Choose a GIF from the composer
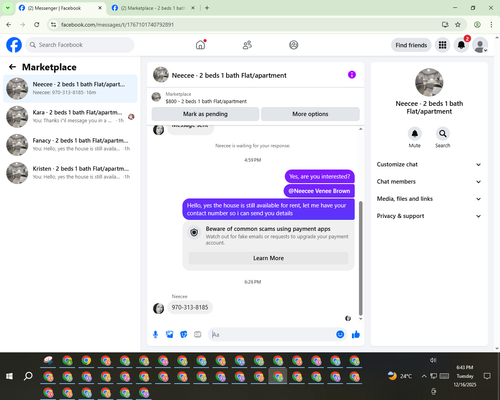The image size is (500, 400). [198, 334]
